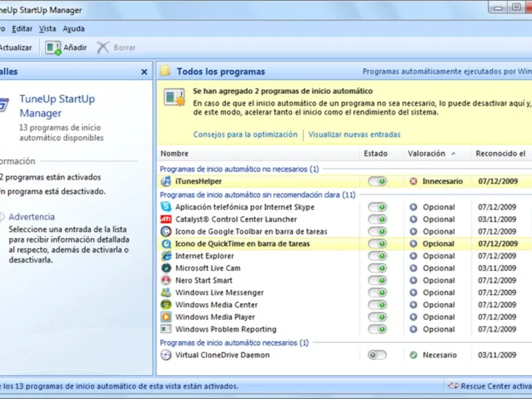Click the Microsoft Live Cam icon
Viewport: 532px width, 399px height.
coord(166,268)
